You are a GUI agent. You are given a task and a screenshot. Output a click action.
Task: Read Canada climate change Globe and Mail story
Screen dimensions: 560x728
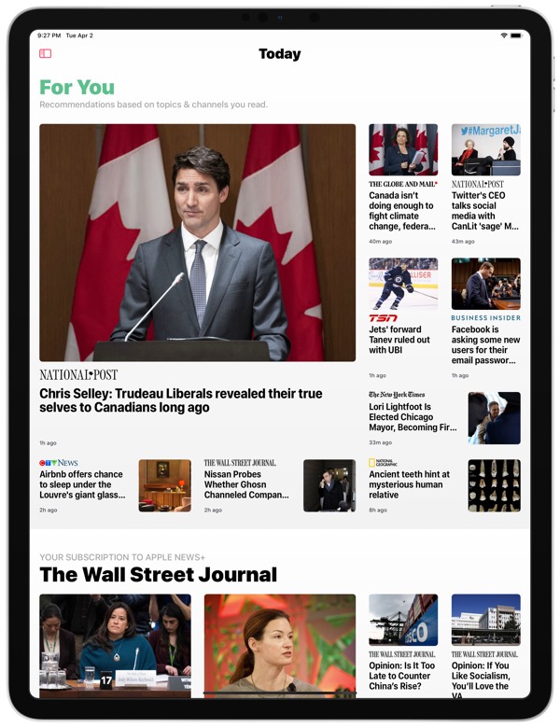402,211
